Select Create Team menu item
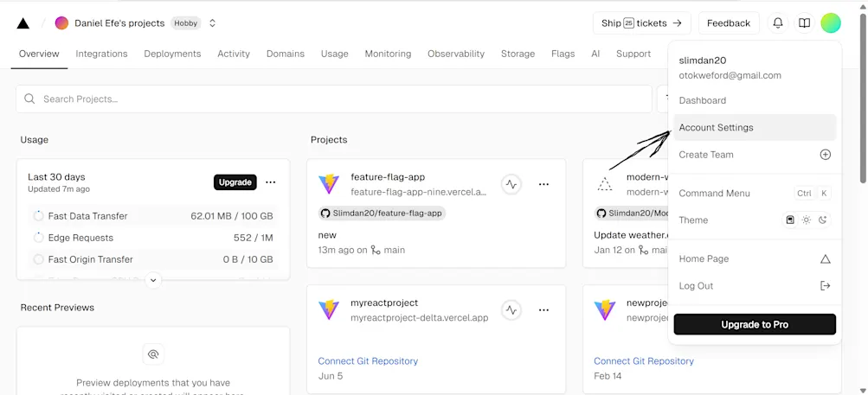 [755, 155]
